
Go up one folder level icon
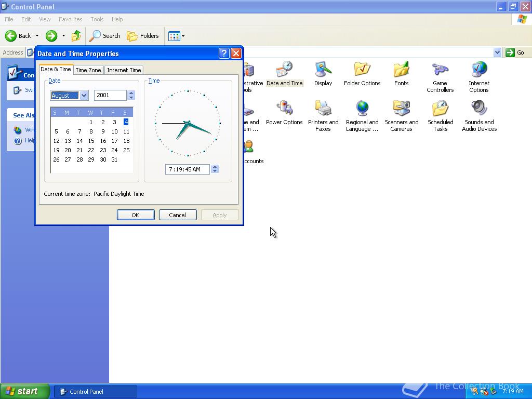[x=76, y=36]
